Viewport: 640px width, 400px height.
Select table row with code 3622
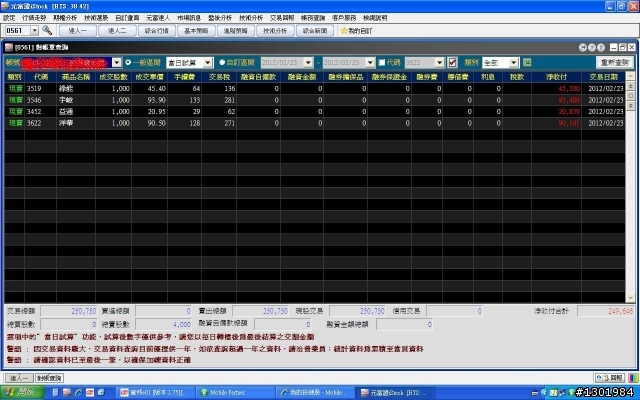(x=315, y=123)
